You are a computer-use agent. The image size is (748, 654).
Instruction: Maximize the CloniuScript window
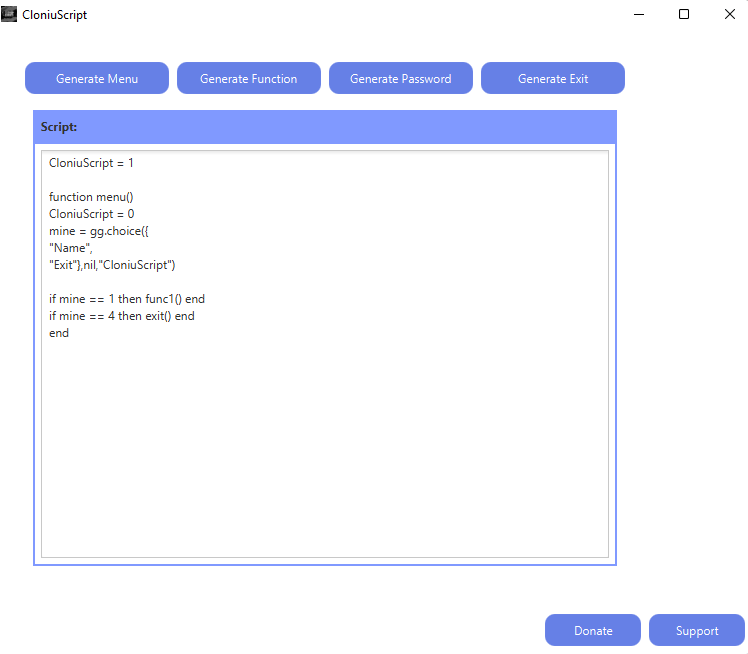point(684,14)
